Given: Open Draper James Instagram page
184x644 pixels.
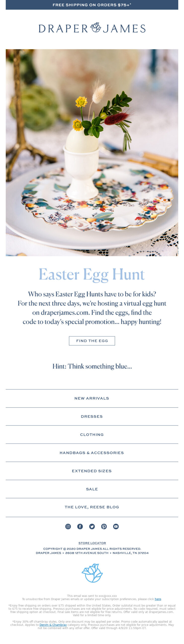Looking at the screenshot, I should [68, 527].
